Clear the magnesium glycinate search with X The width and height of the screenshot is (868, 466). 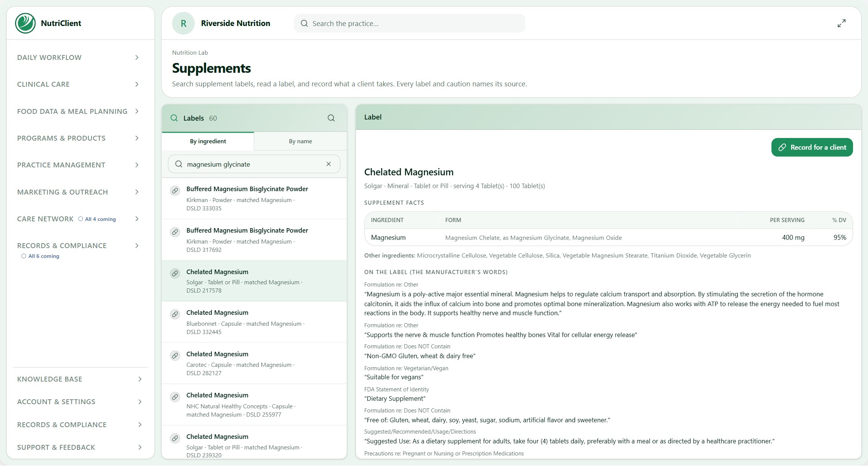click(x=329, y=164)
